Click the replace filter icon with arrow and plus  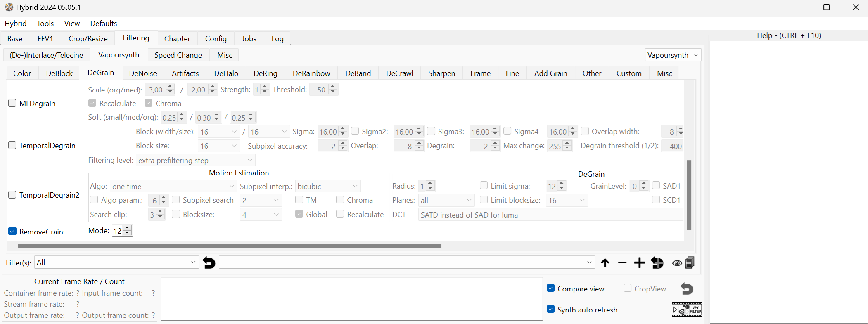pos(657,263)
